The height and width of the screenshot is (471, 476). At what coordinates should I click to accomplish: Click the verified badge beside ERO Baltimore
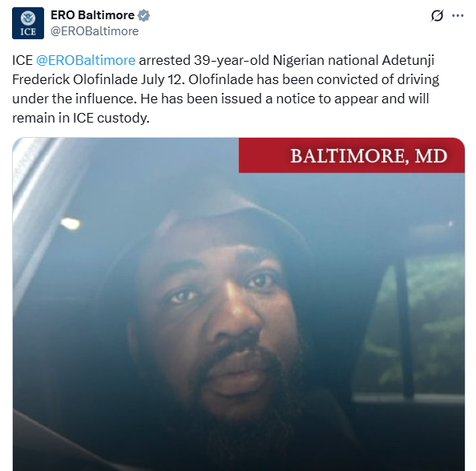[x=143, y=15]
